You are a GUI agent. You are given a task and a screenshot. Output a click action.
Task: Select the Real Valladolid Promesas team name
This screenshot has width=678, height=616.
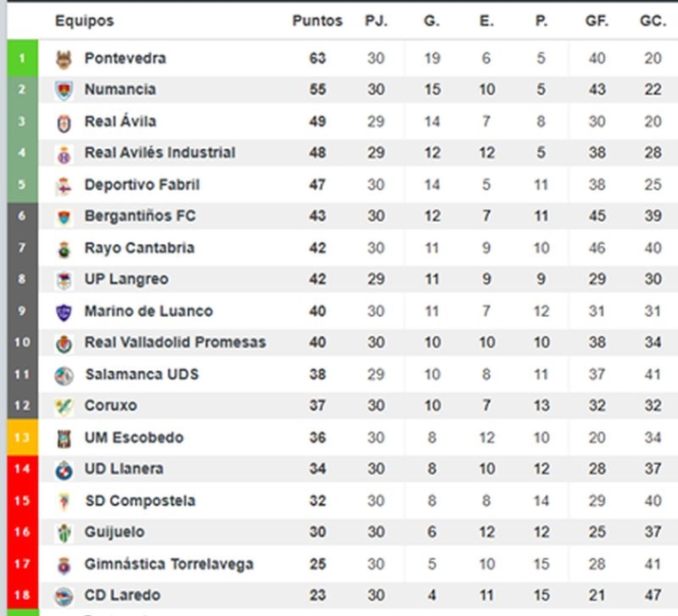175,343
